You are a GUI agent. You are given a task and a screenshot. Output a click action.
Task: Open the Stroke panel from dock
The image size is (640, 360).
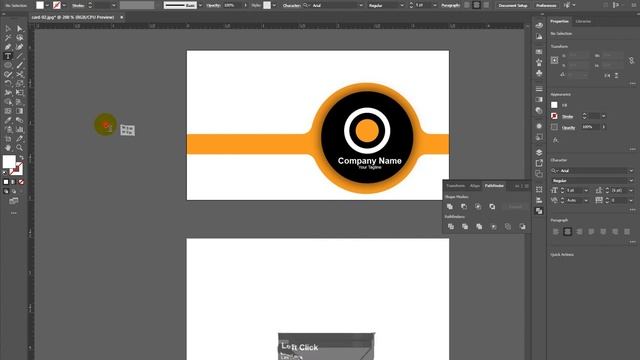click(539, 89)
